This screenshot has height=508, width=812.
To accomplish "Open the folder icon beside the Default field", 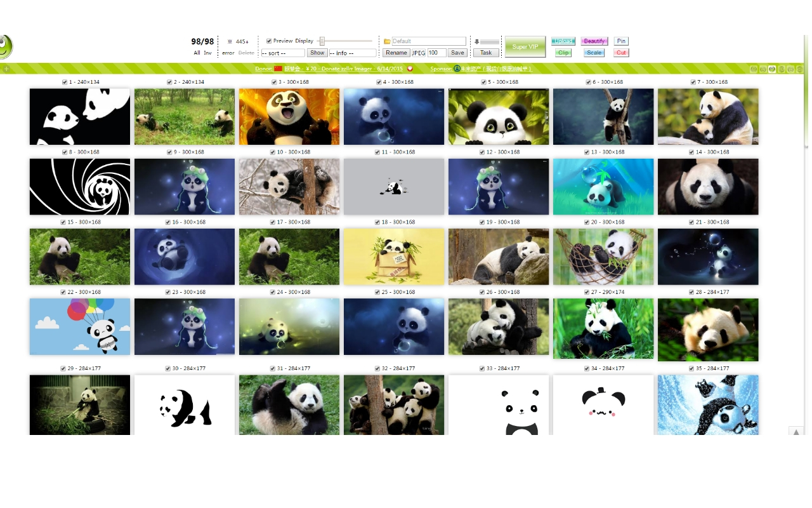I will point(387,41).
